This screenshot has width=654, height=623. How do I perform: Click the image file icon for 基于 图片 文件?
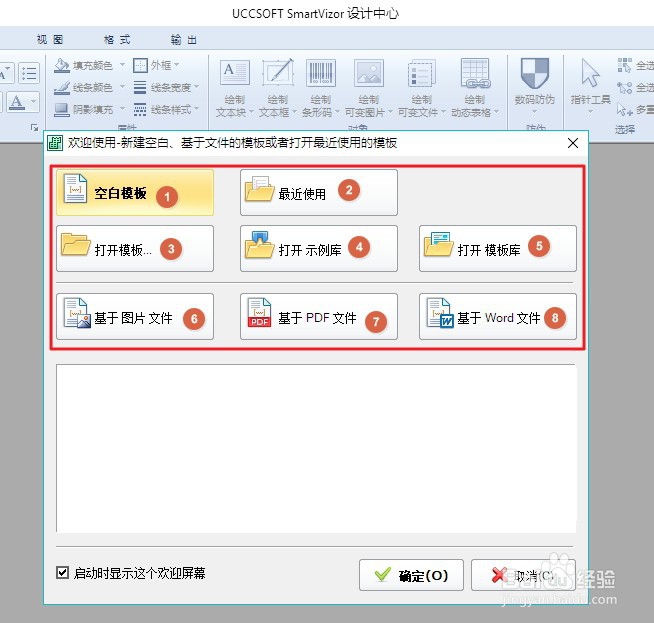[x=78, y=313]
